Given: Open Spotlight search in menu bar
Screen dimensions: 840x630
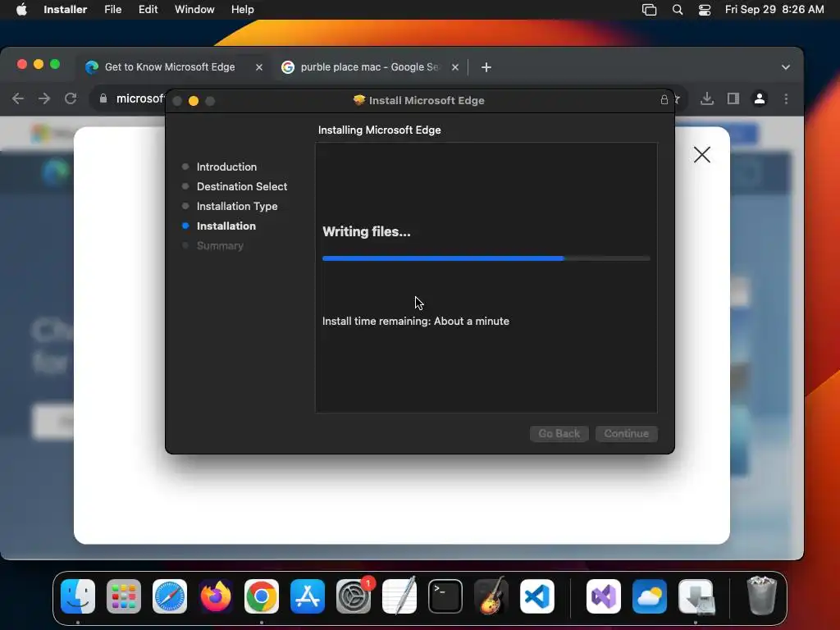Looking at the screenshot, I should pyautogui.click(x=678, y=10).
